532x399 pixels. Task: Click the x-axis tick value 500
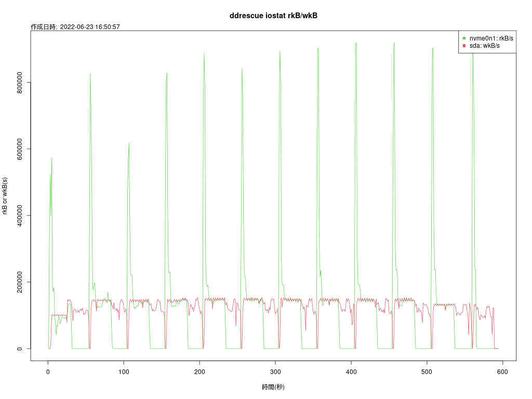click(427, 372)
